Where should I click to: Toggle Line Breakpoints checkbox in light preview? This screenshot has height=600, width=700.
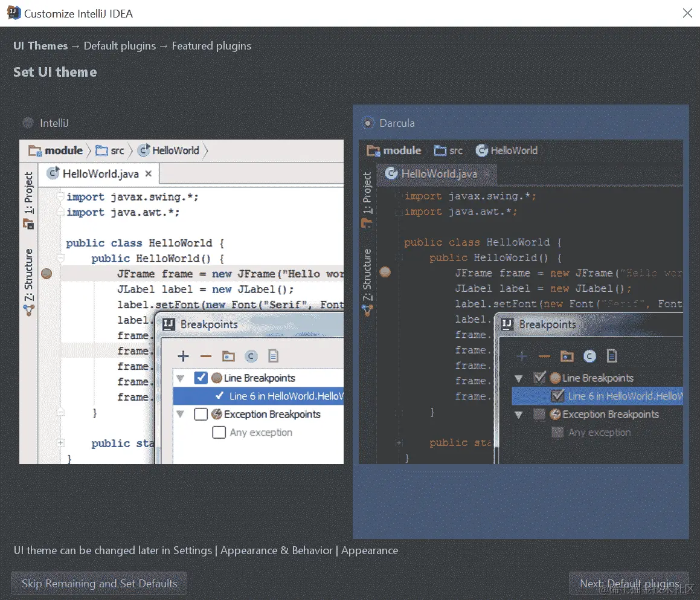point(201,378)
